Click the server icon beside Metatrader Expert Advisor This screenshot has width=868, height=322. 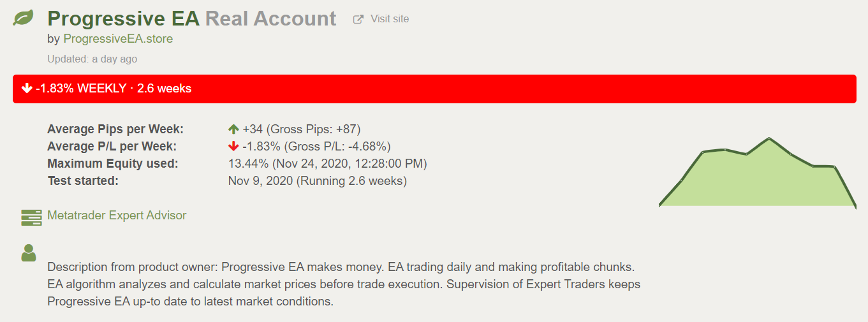[x=31, y=218]
